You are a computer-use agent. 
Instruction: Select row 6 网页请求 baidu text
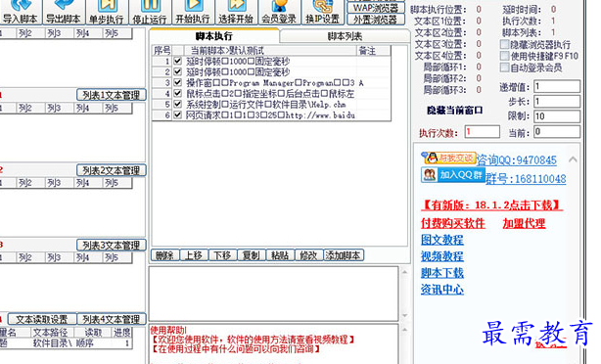click(270, 114)
